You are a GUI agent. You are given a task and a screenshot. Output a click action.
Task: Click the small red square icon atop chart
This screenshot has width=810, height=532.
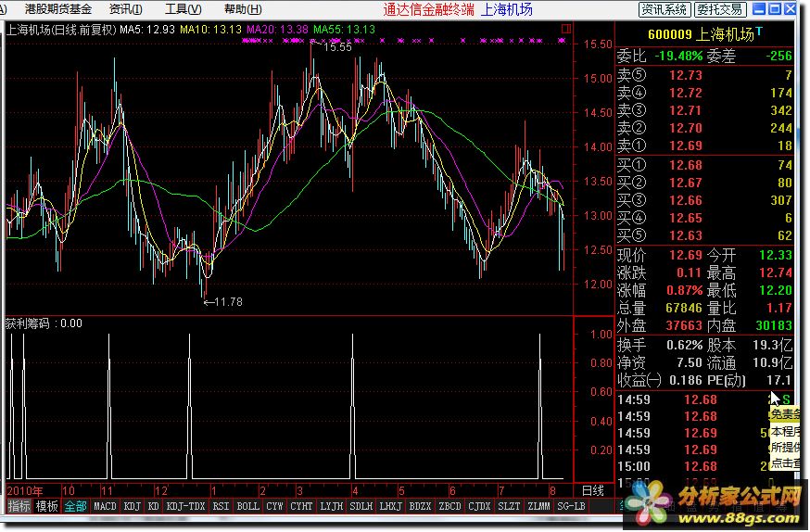[x=566, y=29]
